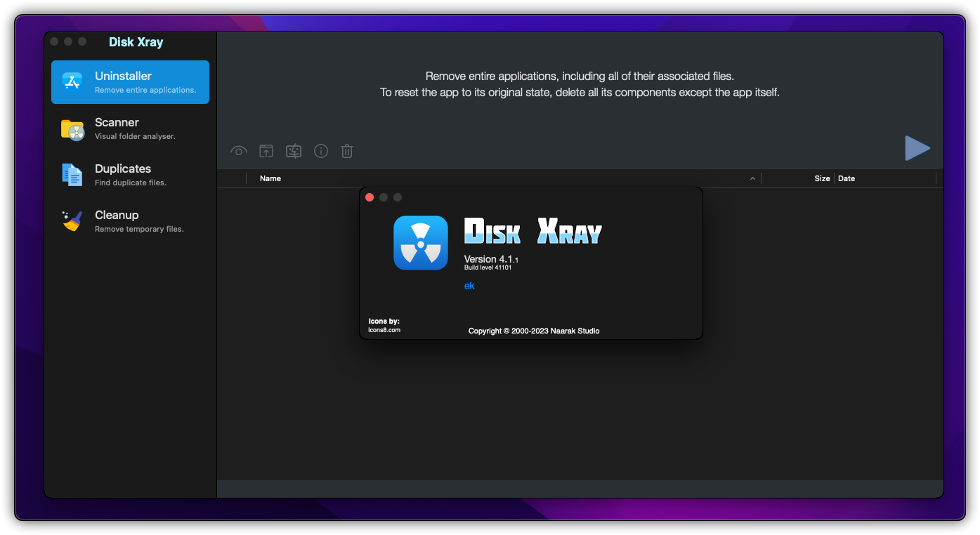Switch to the Duplicates section

pyautogui.click(x=130, y=175)
